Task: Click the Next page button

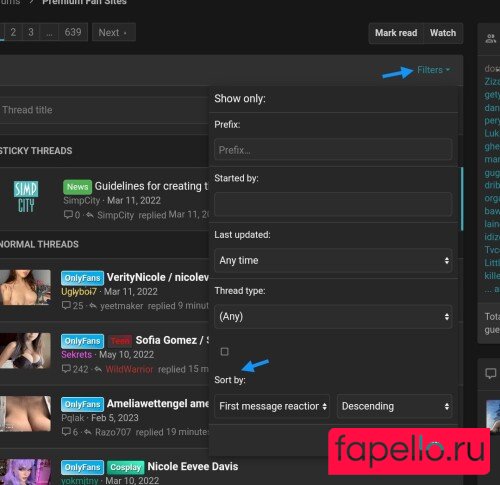Action: coord(113,32)
